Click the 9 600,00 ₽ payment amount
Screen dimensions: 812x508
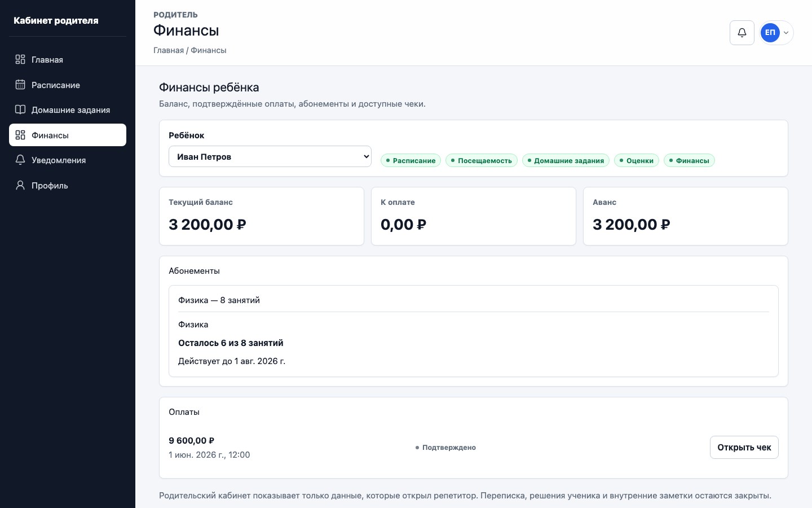click(x=192, y=440)
